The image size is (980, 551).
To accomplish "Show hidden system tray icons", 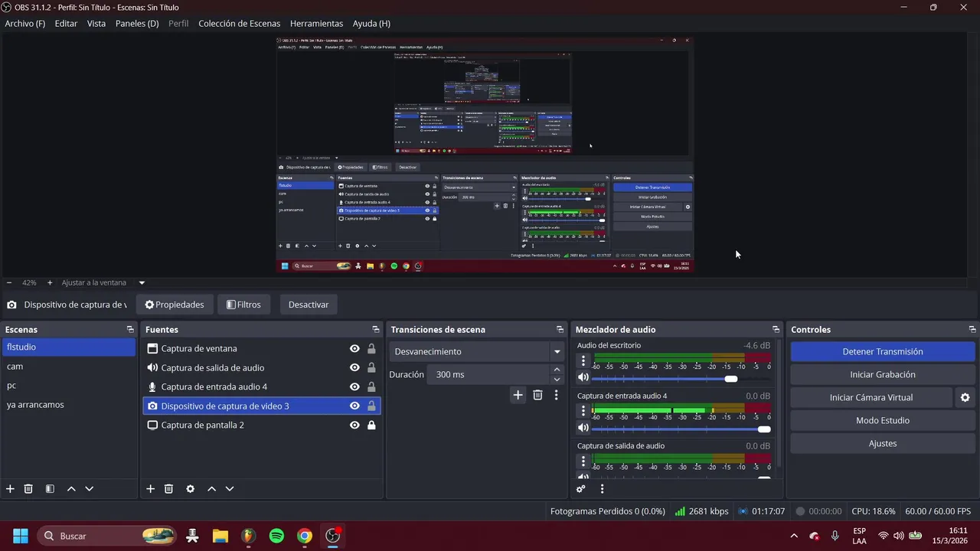I will point(794,536).
